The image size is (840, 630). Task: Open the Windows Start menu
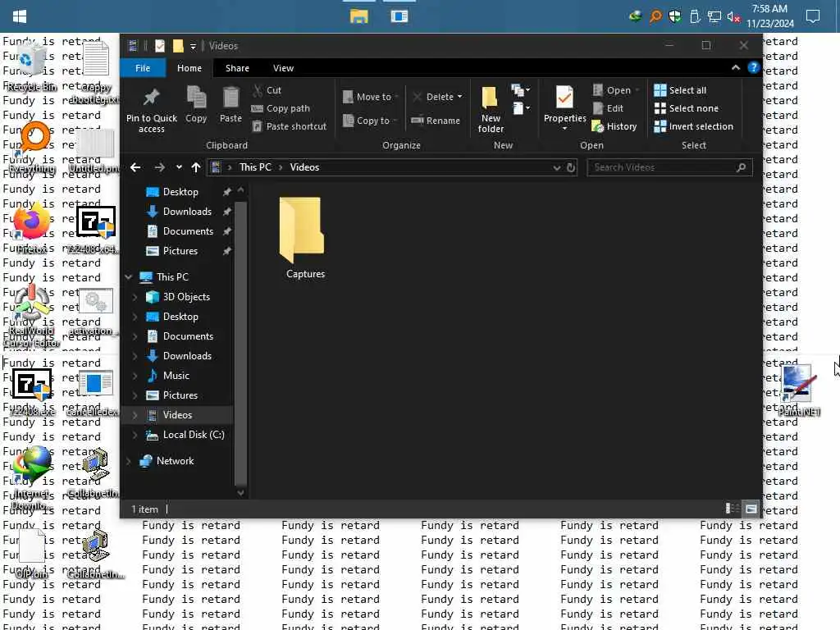tap(20, 16)
